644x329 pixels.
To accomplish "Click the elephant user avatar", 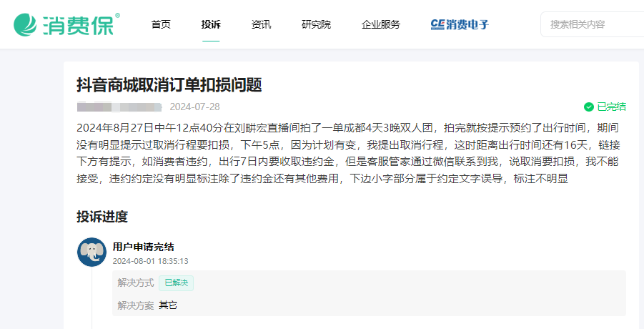I will point(92,252).
